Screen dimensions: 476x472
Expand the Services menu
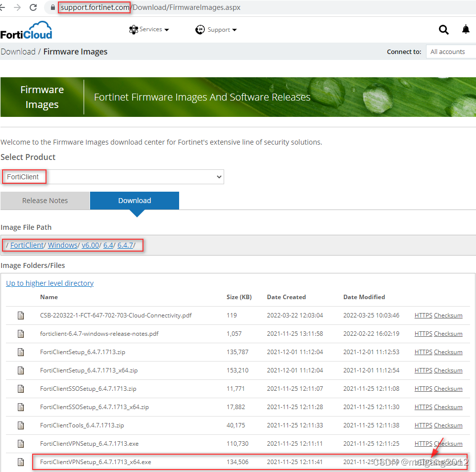coord(149,30)
